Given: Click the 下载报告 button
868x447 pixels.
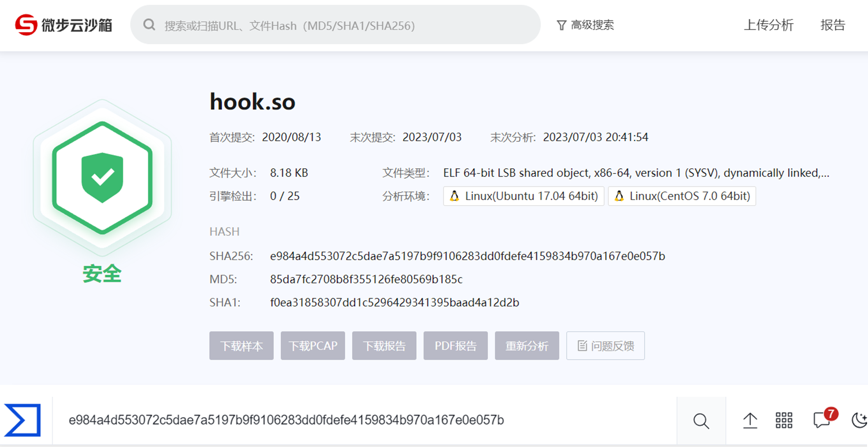Looking at the screenshot, I should [384, 346].
